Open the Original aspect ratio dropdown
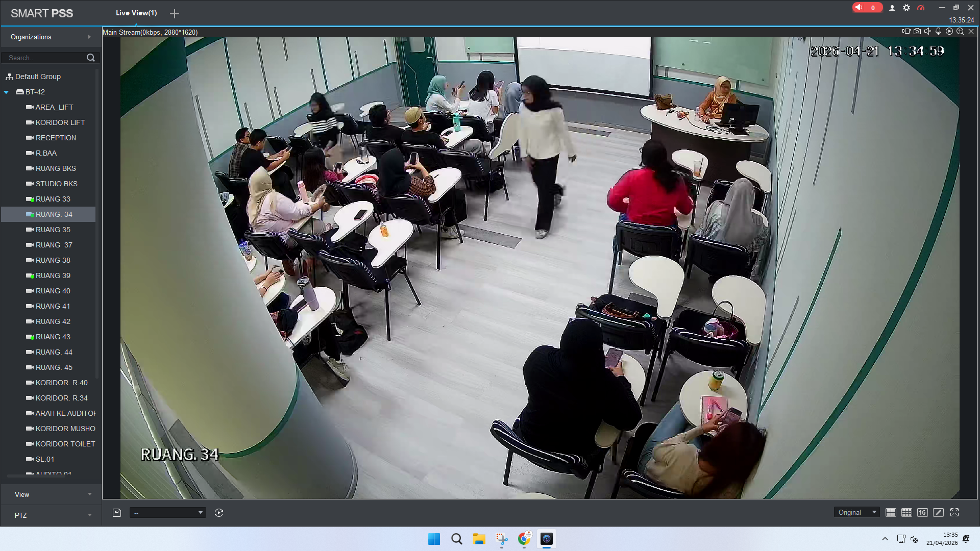 tap(857, 512)
